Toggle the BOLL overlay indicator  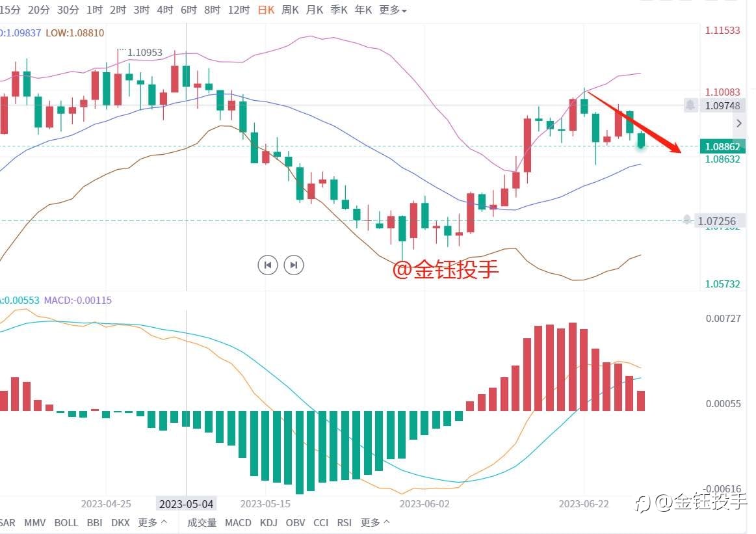pyautogui.click(x=66, y=522)
